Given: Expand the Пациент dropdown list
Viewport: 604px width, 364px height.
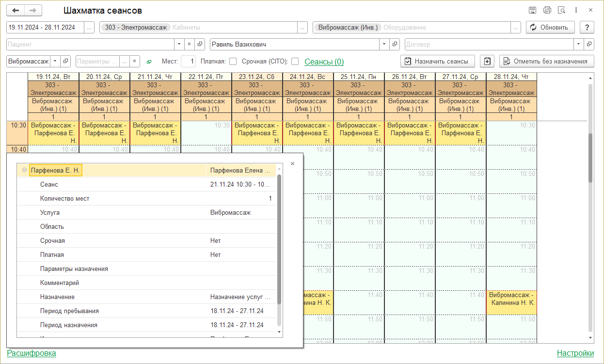Looking at the screenshot, I should (x=178, y=44).
